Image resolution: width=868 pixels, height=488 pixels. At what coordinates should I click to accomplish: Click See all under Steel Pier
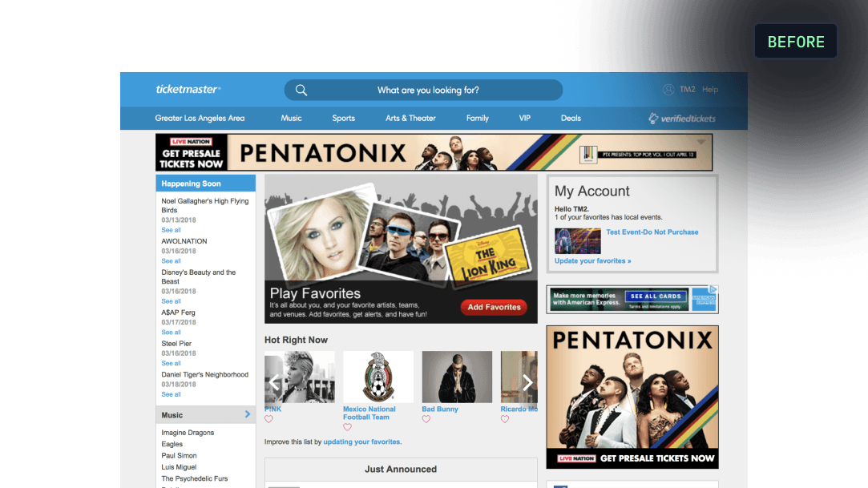click(171, 364)
